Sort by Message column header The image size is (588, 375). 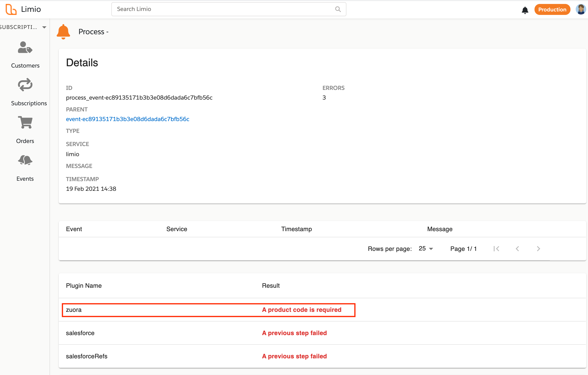440,229
